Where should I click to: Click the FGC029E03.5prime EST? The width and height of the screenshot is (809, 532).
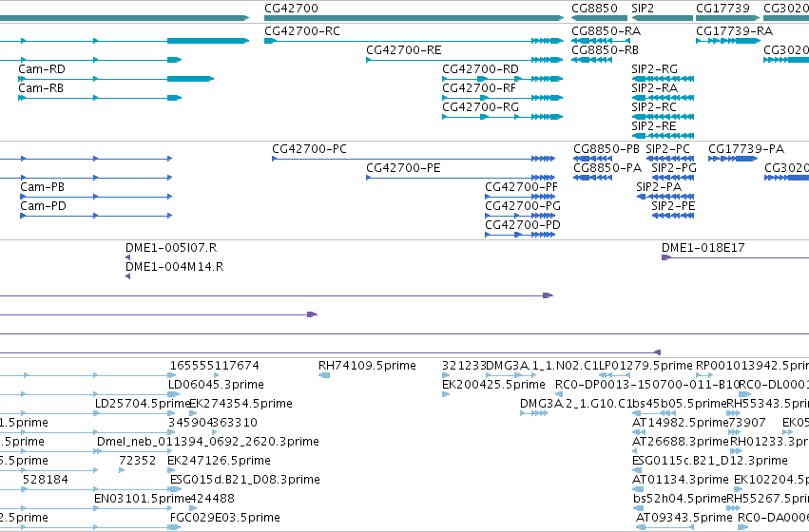pyautogui.click(x=174, y=527)
